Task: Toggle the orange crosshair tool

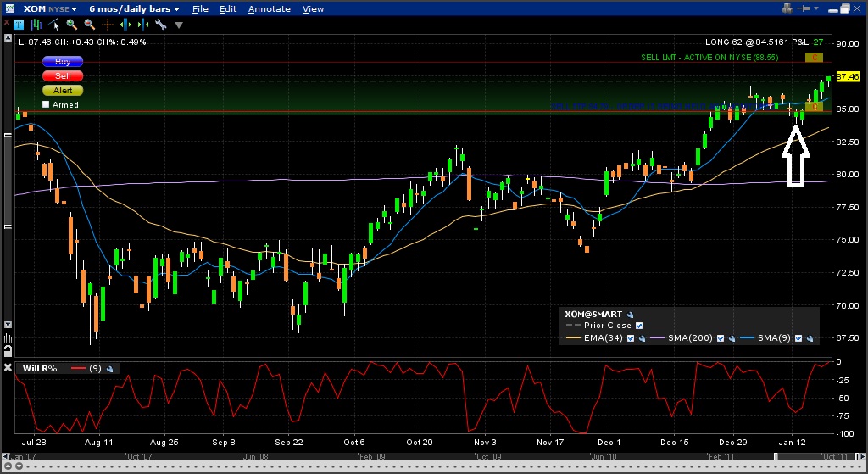Action: (x=108, y=25)
